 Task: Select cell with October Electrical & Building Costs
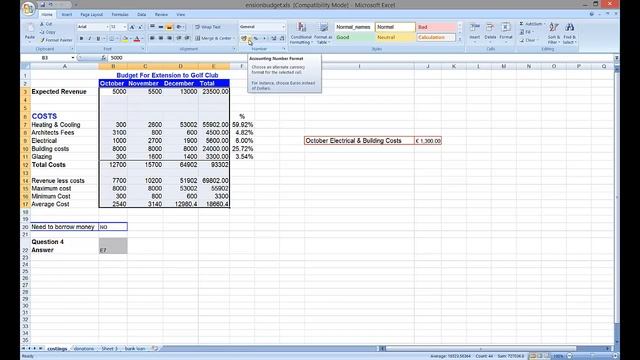tap(359, 141)
